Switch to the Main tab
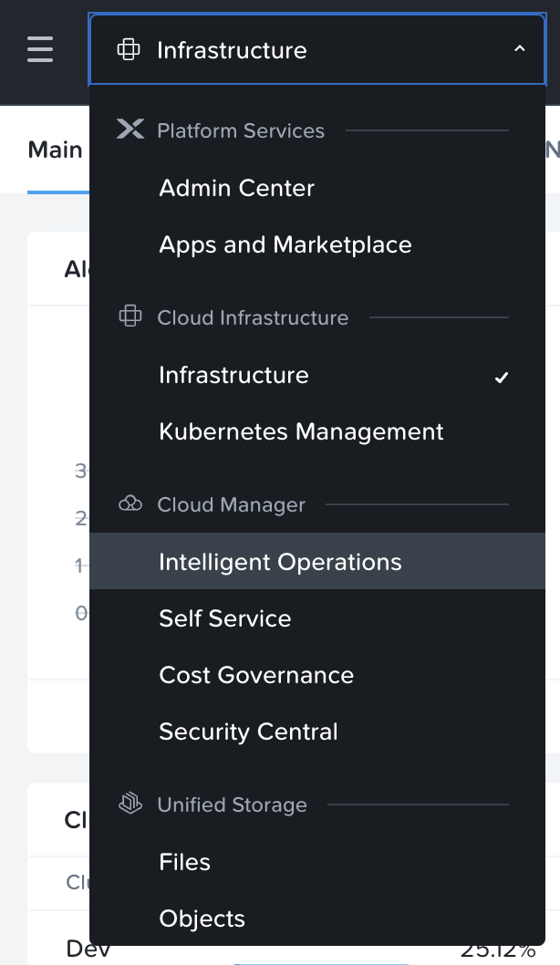 click(x=55, y=150)
